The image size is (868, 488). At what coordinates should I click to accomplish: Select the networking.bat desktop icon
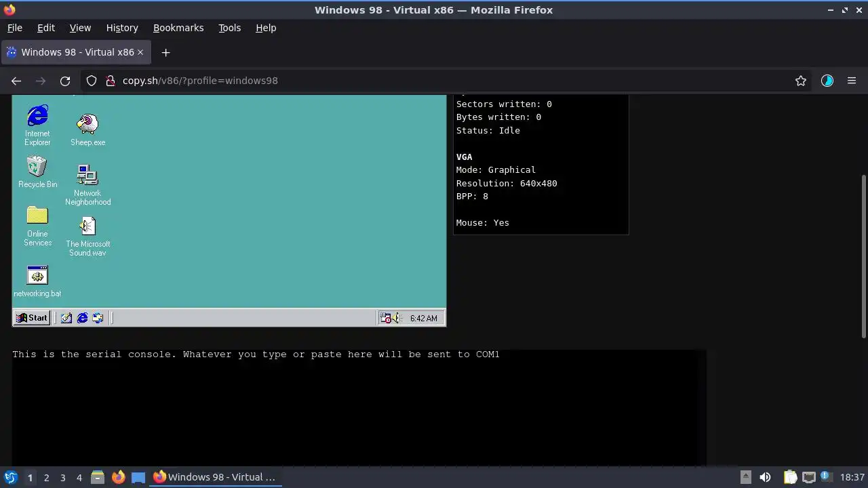point(37,281)
